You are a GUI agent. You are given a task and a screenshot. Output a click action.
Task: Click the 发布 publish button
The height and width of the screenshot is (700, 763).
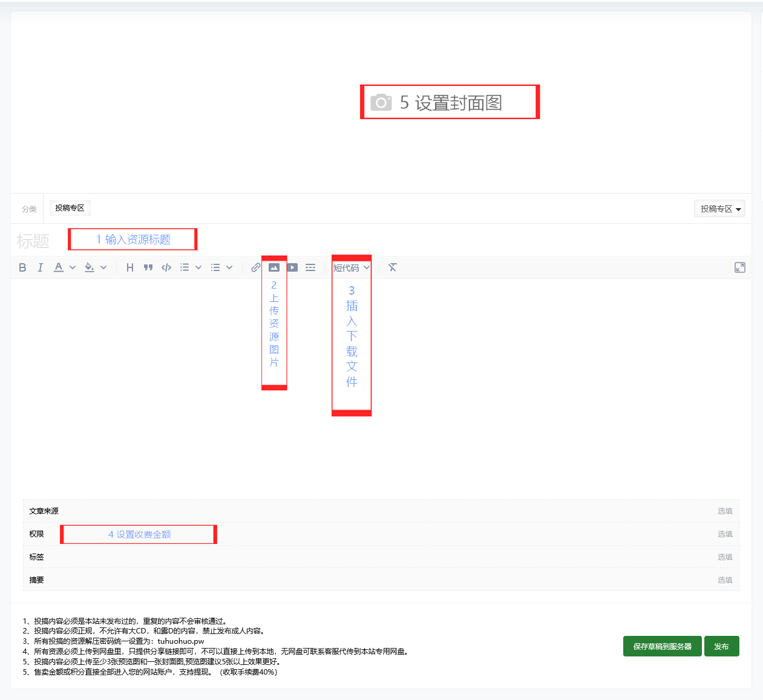tap(721, 646)
